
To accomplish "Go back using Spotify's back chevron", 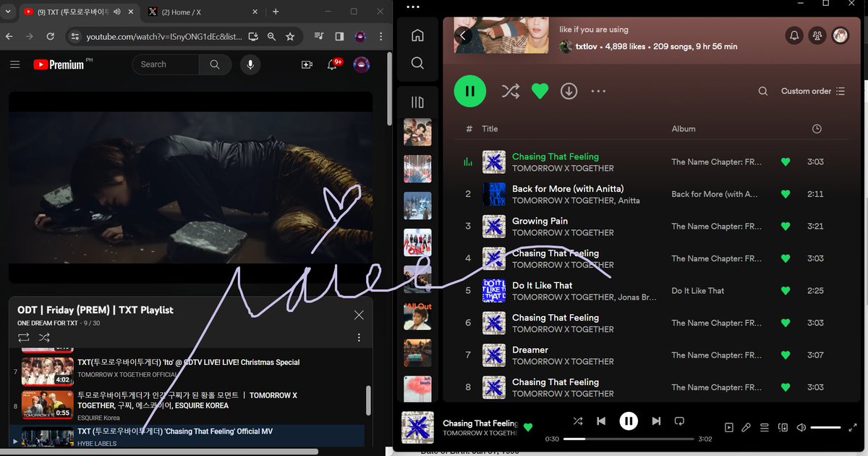I will (x=463, y=35).
